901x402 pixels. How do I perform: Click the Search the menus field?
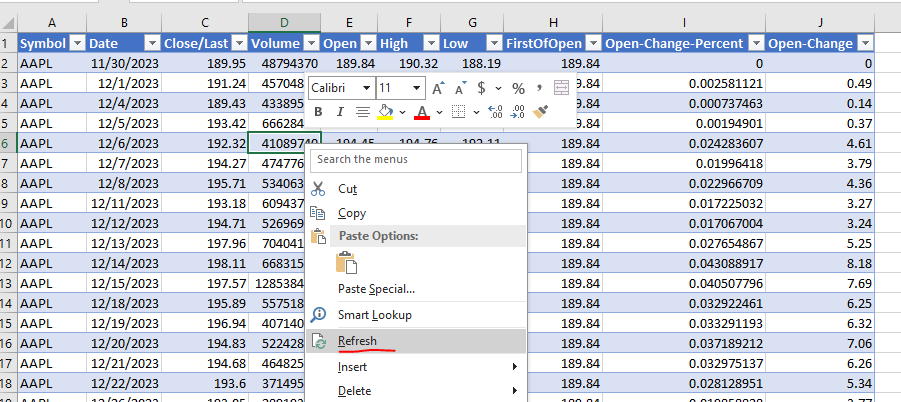[x=416, y=160]
